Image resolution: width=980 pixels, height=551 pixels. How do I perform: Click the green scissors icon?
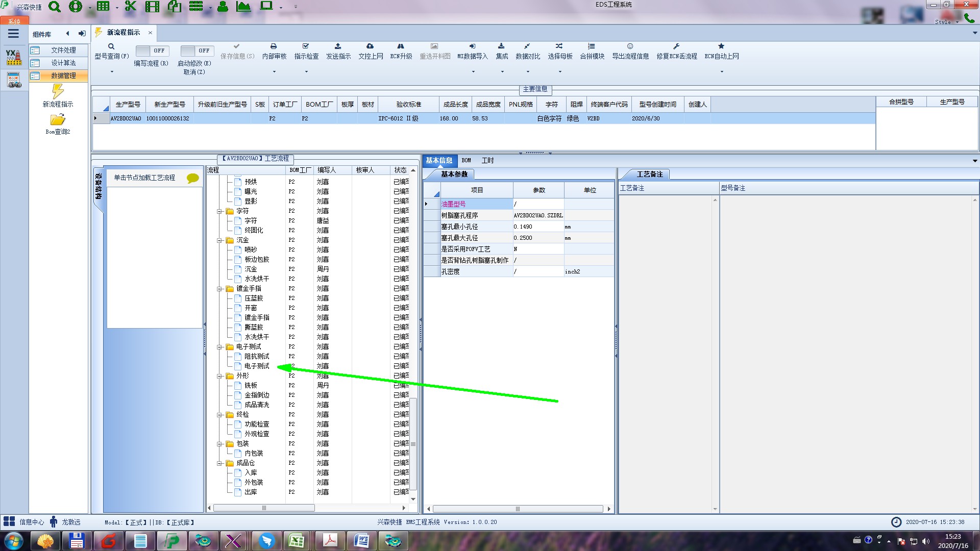coord(131,7)
